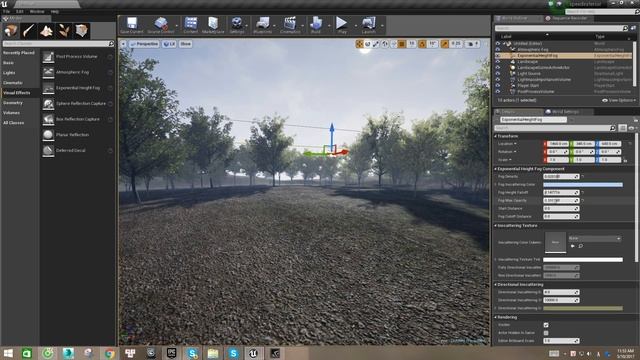Select the Place mode icon
Viewport: 640px width, 360px height.
point(11,31)
